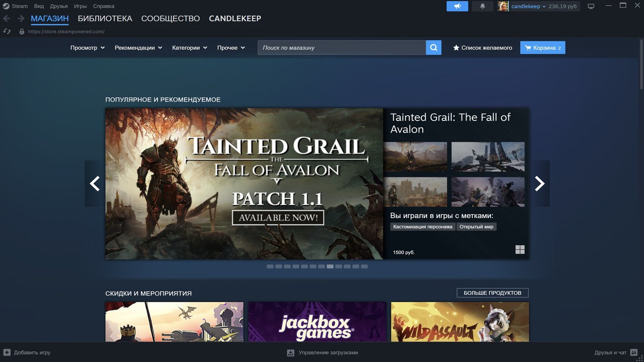Go back with the left arrow
Viewport: 644px width, 362px height.
tap(7, 19)
